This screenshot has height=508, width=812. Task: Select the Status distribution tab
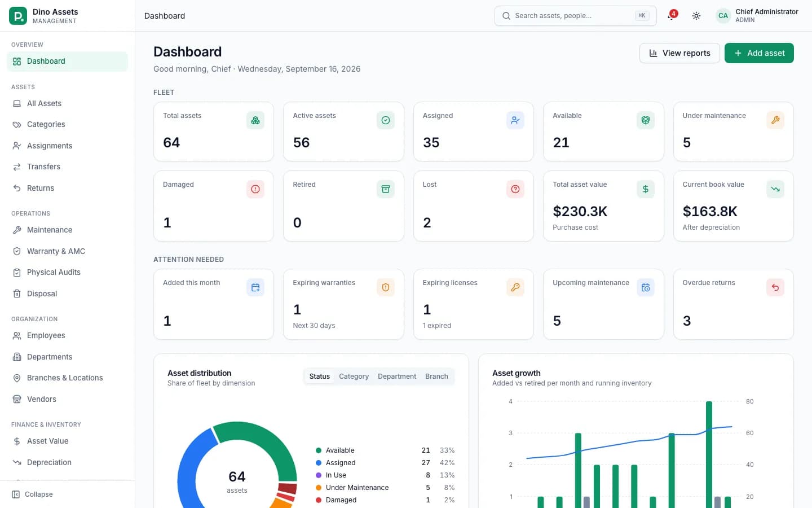[320, 376]
